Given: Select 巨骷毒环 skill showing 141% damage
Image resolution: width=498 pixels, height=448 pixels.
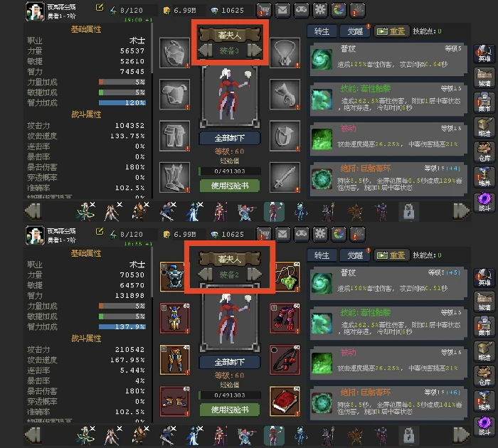Looking at the screenshot, I should [388, 402].
